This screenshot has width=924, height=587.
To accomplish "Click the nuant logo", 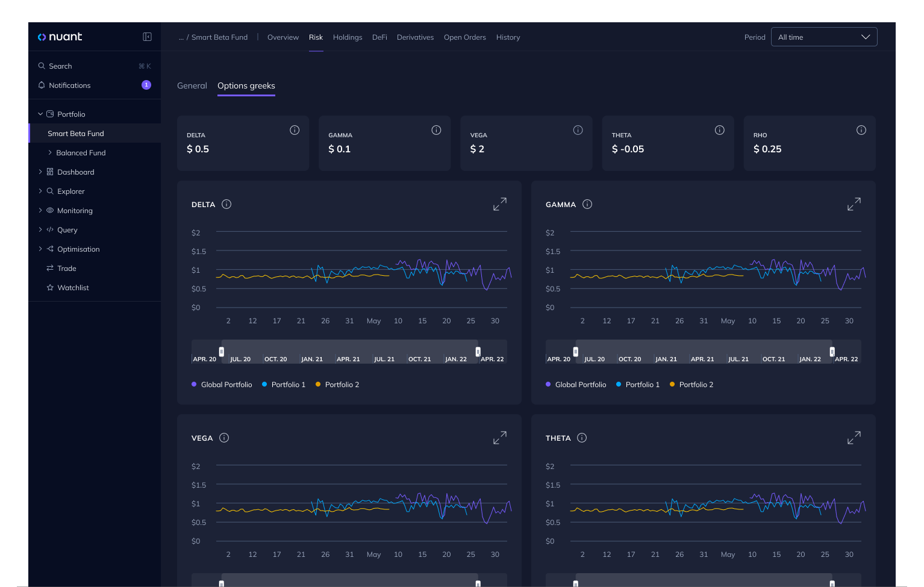I will [x=60, y=37].
